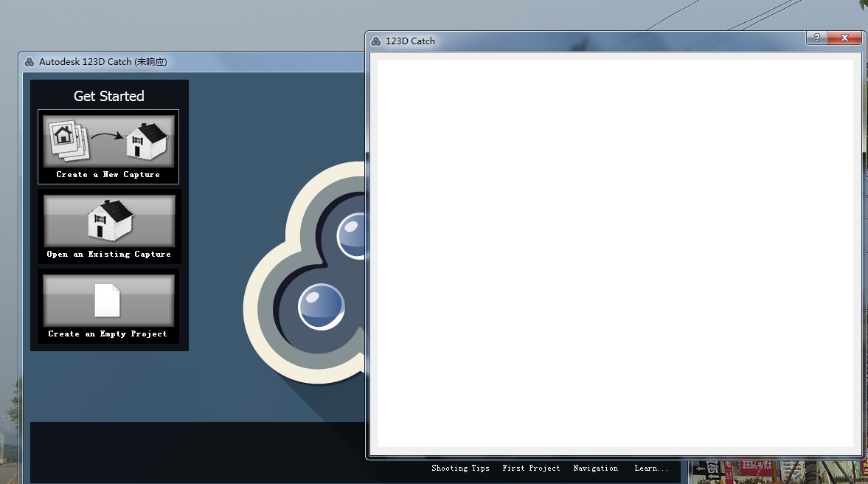Click the question mark help button in dialog
The height and width of the screenshot is (484, 868).
click(x=816, y=38)
